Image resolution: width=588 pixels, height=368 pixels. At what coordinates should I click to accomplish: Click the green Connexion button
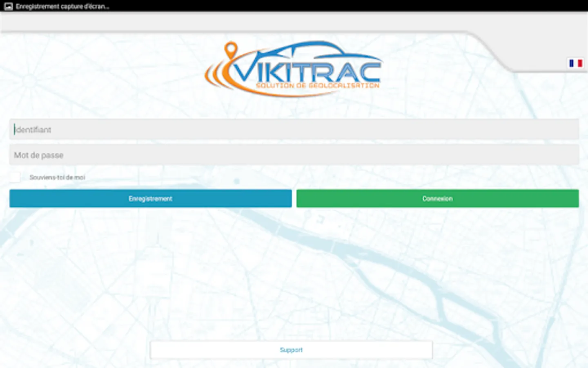tap(438, 198)
